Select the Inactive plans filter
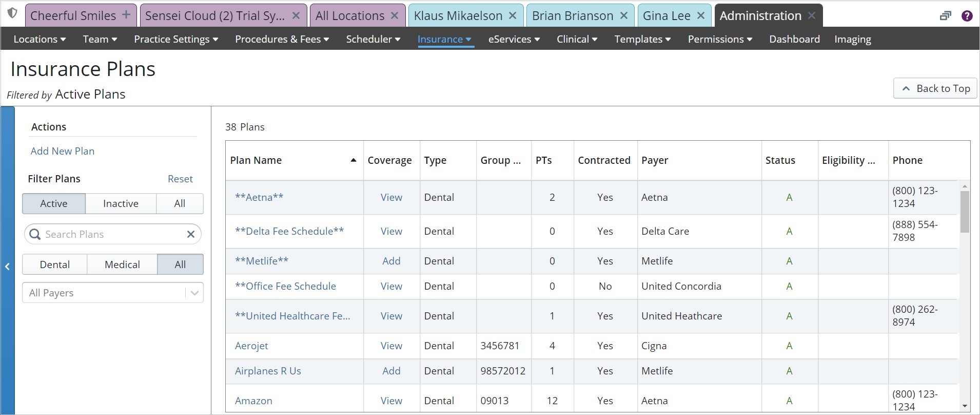Screen dimensions: 980x415 click(121, 203)
